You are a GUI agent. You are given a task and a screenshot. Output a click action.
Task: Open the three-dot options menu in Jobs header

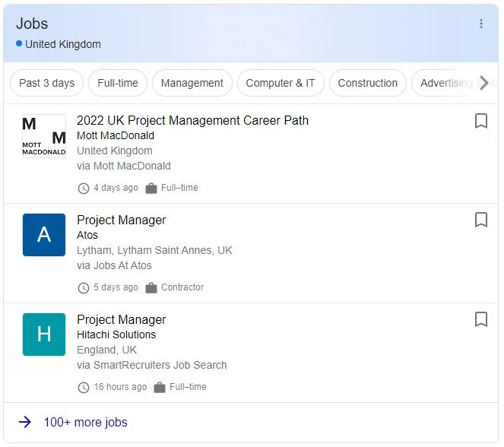481,24
